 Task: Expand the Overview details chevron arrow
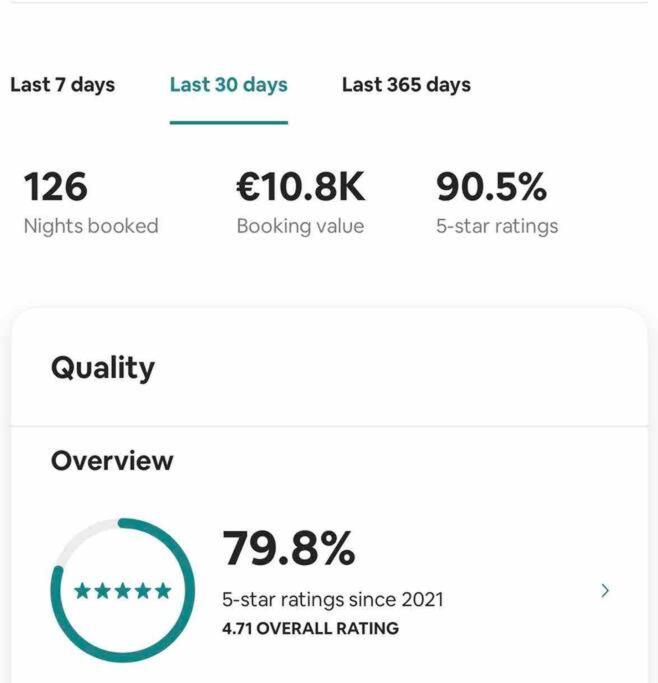coord(605,591)
